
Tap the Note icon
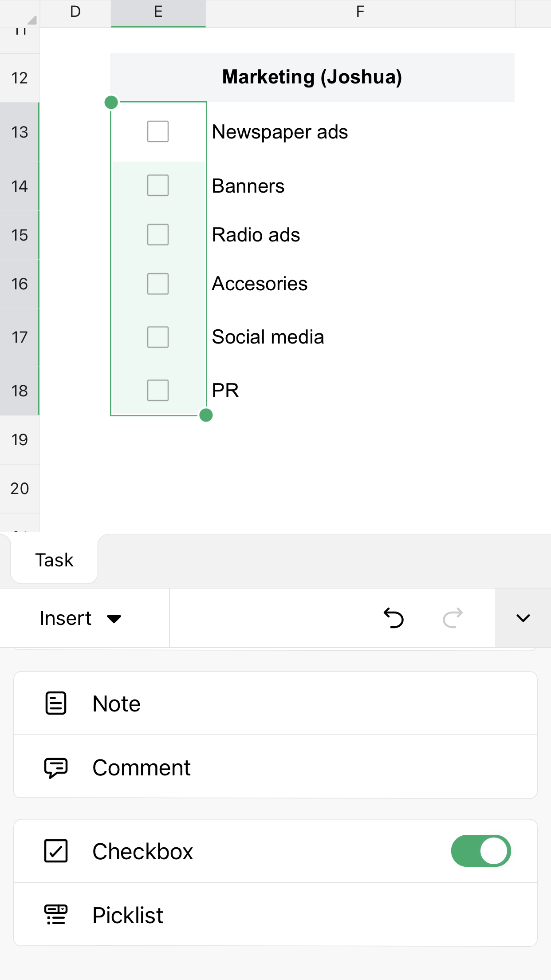tap(56, 703)
